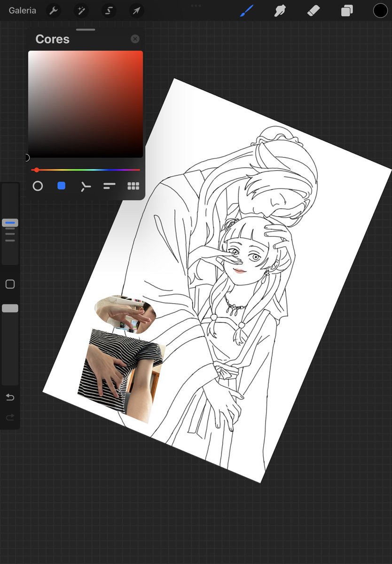Undo the last stroke

pos(10,398)
